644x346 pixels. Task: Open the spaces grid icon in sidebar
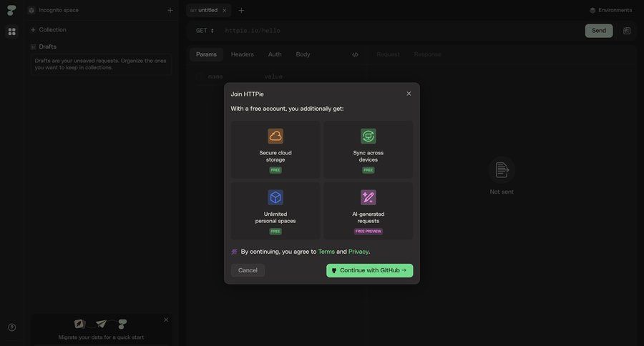[x=12, y=31]
